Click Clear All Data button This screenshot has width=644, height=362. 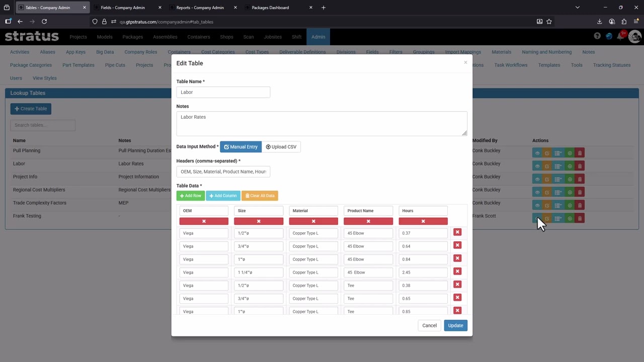click(260, 196)
